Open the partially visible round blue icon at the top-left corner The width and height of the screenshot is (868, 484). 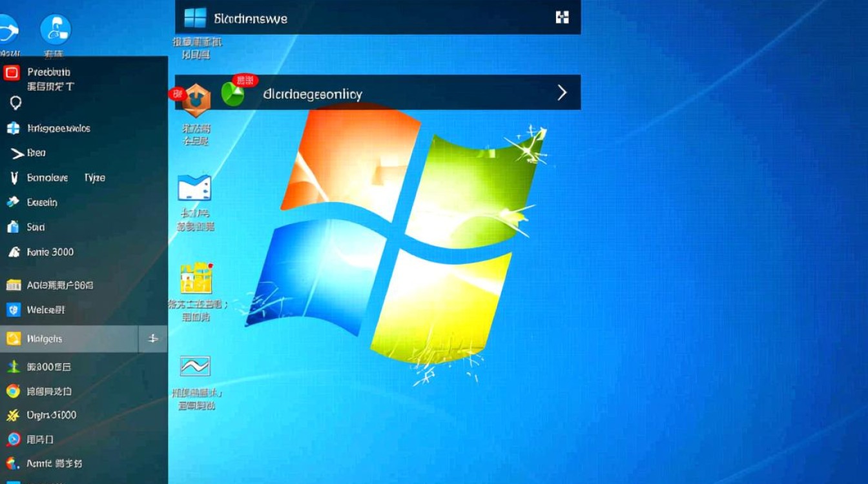pyautogui.click(x=8, y=30)
